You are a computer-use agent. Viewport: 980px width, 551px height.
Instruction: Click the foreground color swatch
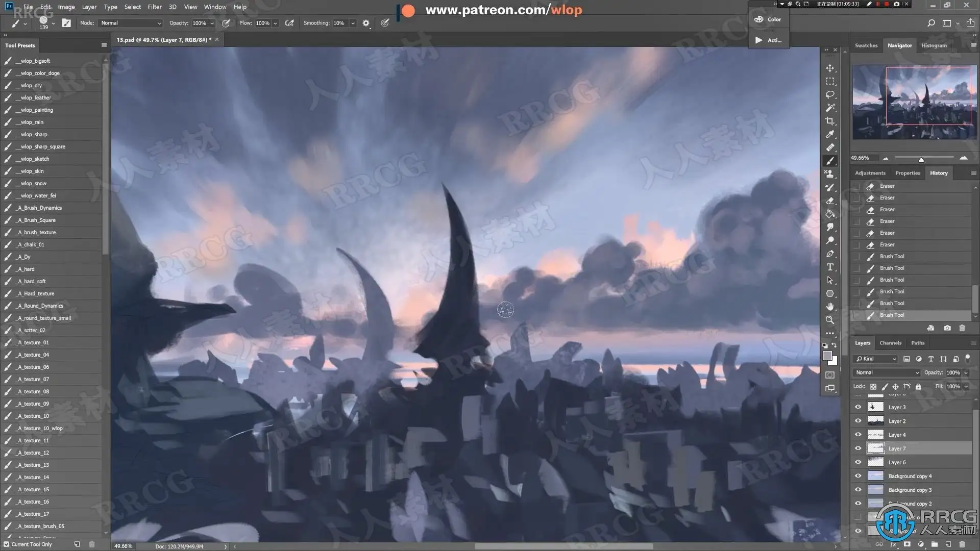coord(827,356)
